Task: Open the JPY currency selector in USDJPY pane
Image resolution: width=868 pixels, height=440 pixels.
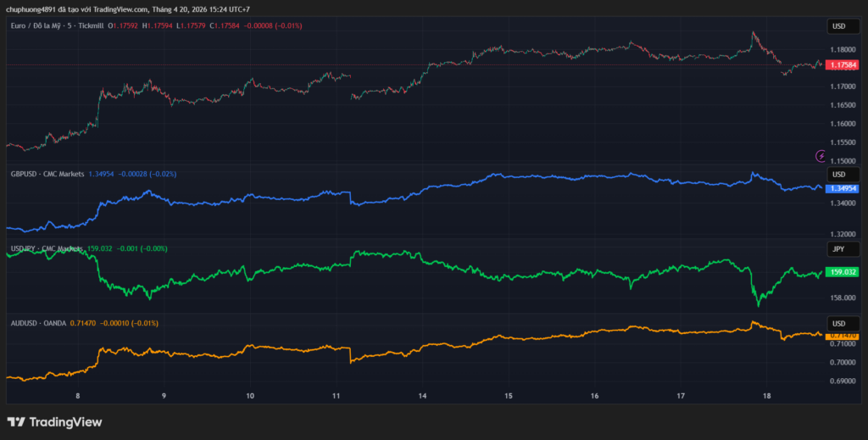Action: 838,249
